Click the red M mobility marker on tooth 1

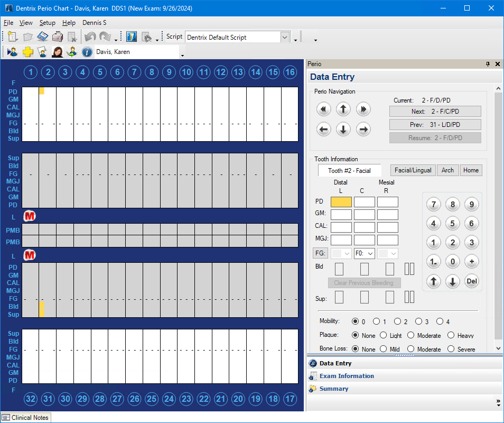30,216
